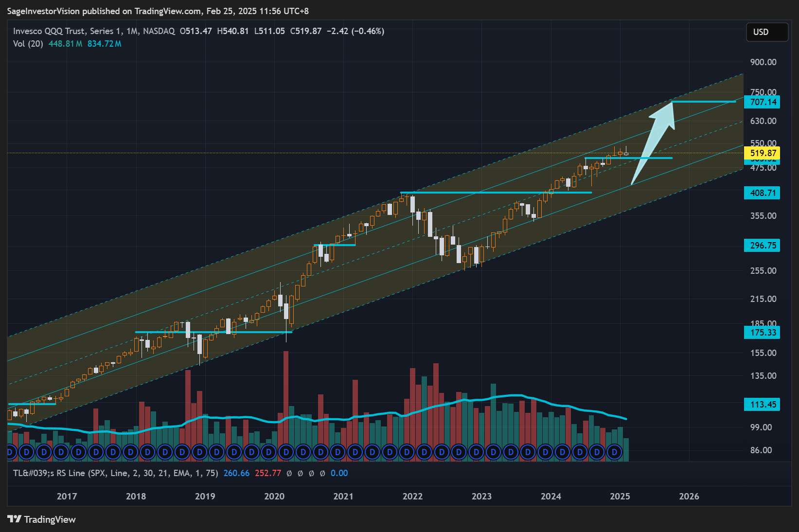The width and height of the screenshot is (799, 532).
Task: Click the −2.42 (−0.46%) change value
Action: pos(355,31)
